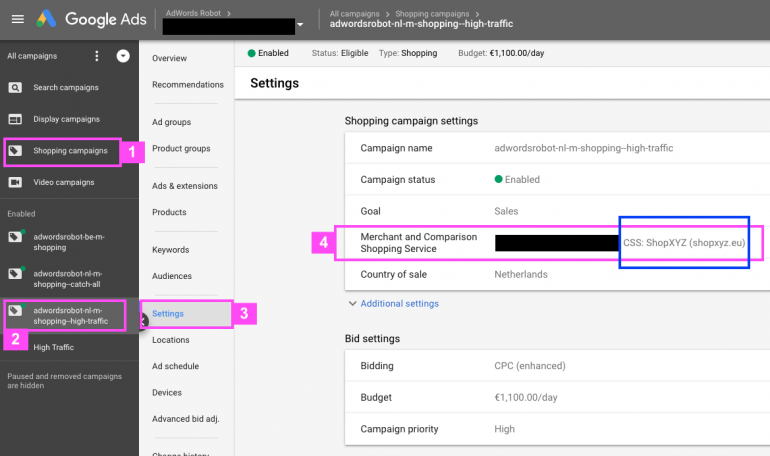Open the Keywords page
Viewport: 770px width, 456px height.
[x=170, y=249]
